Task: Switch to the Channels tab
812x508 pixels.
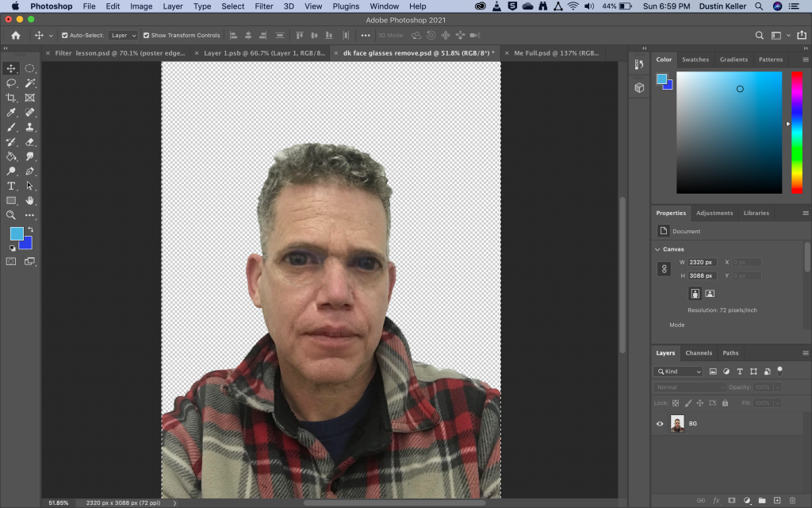Action: 699,353
